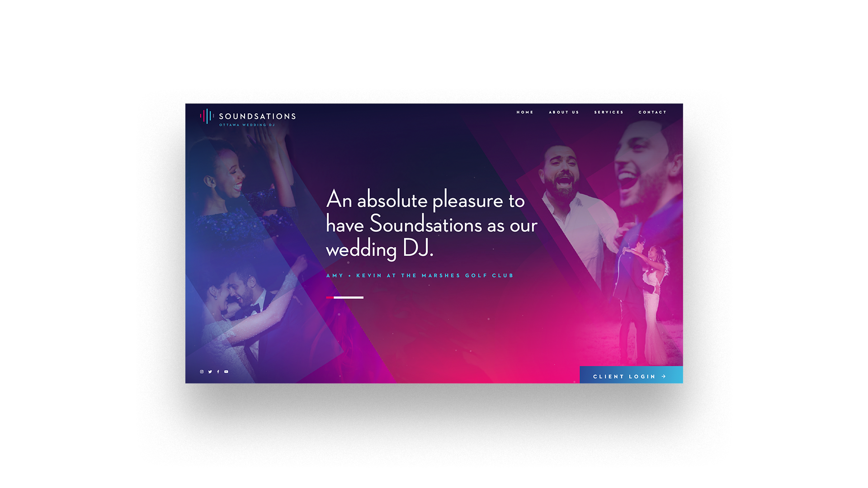Click the Soundsations sound-bars logo icon
Image resolution: width=868 pixels, height=488 pixels.
pyautogui.click(x=206, y=116)
